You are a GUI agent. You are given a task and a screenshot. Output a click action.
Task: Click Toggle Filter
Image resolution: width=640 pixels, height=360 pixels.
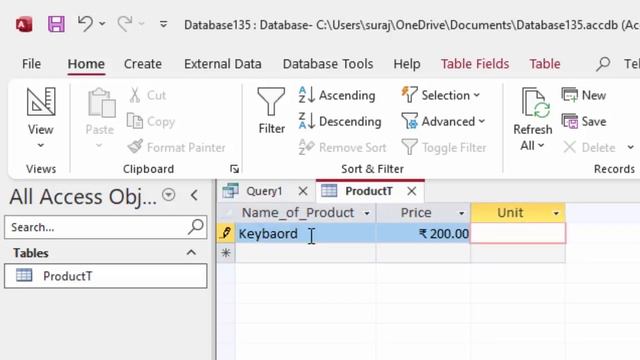coord(444,147)
